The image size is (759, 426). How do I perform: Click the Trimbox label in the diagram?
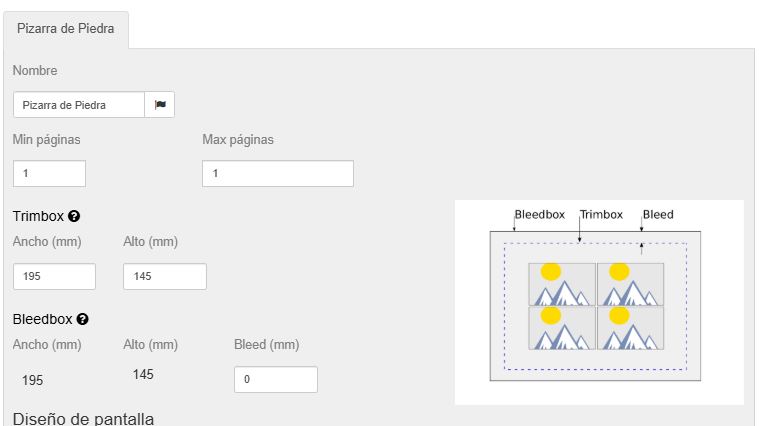click(x=601, y=214)
